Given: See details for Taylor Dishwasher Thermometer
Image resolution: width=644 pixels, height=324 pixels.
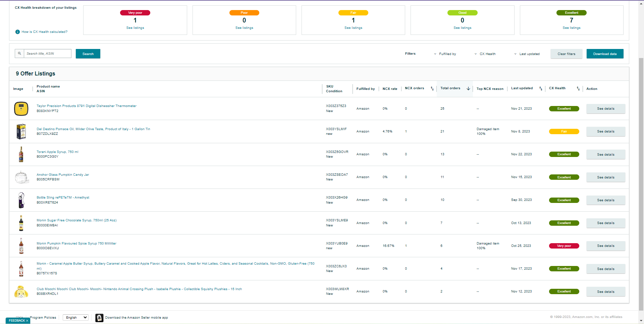Looking at the screenshot, I should point(605,109).
